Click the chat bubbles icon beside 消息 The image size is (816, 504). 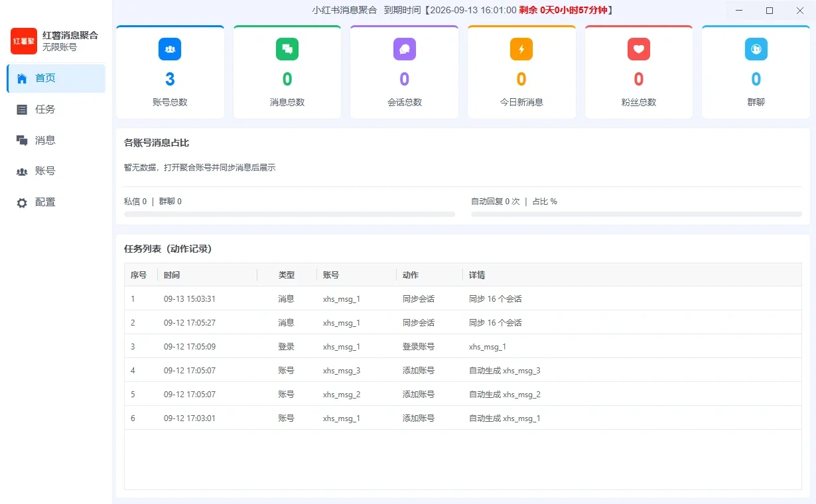[x=22, y=140]
